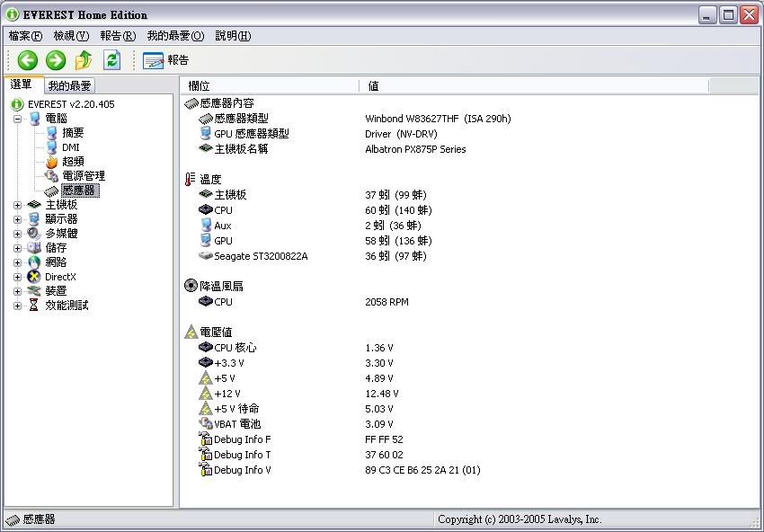Expand the DirectX tree node
This screenshot has height=532, width=764.
(18, 277)
